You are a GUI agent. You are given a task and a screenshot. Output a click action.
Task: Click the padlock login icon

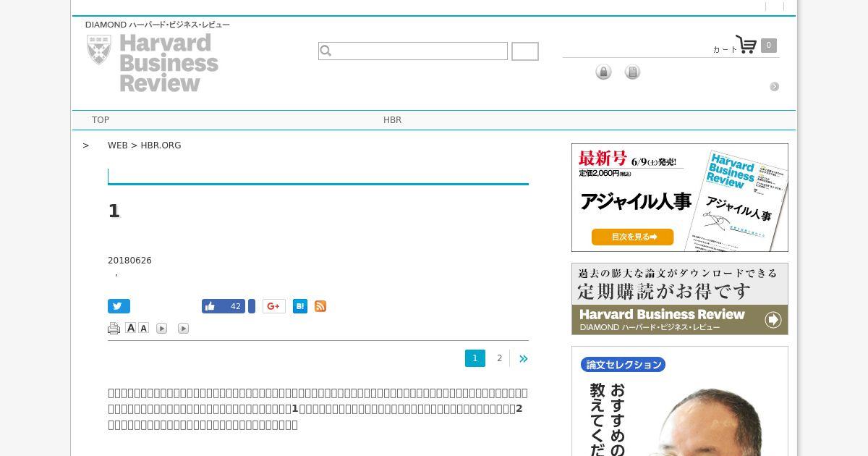603,72
